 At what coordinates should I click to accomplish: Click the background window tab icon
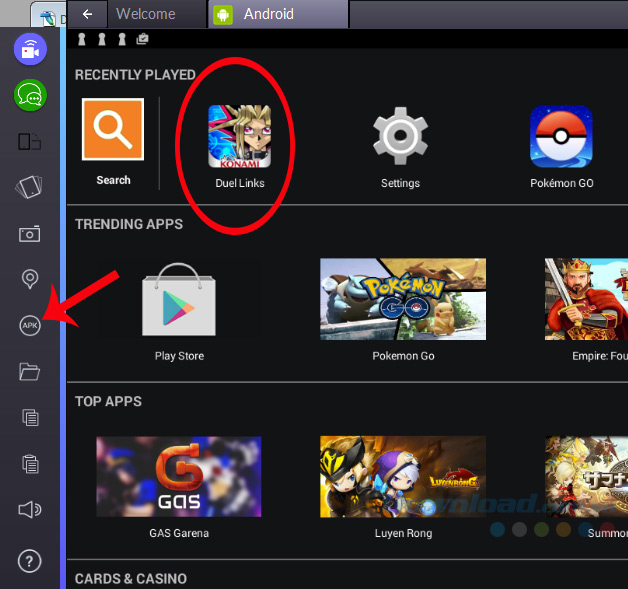point(48,18)
